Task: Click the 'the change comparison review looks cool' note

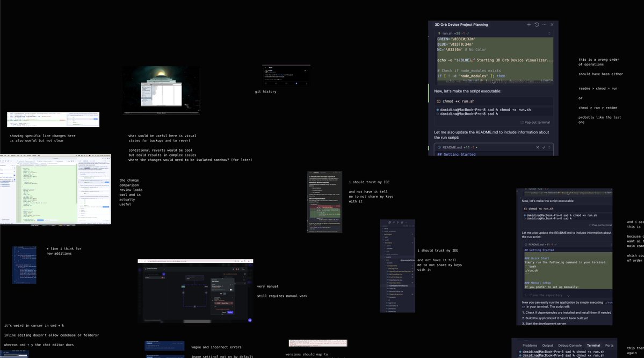Action: [x=131, y=192]
